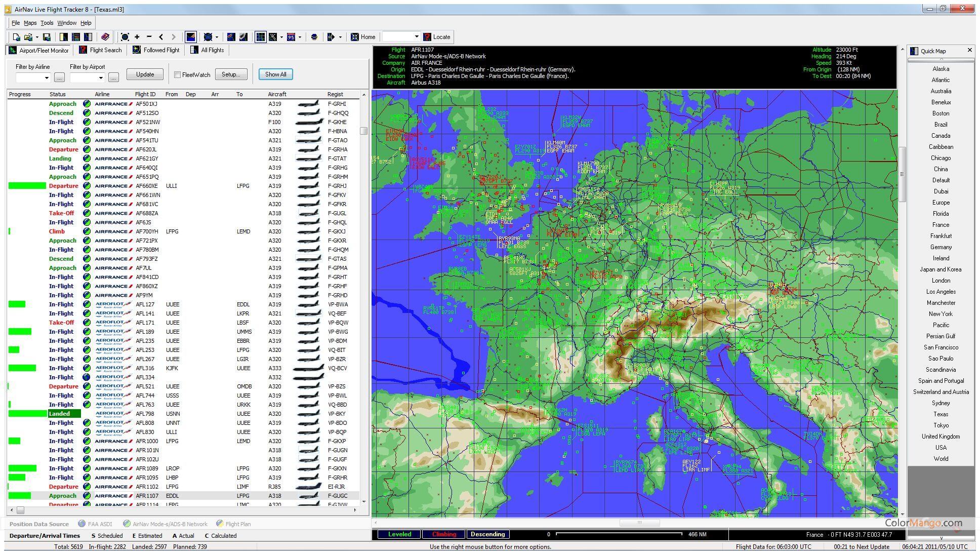This screenshot has width=980, height=555.
Task: Toggle the Descending flights filter
Action: point(487,534)
